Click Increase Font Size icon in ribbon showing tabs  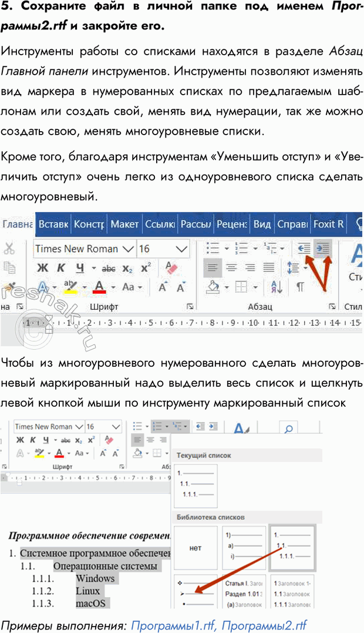[x=163, y=287]
